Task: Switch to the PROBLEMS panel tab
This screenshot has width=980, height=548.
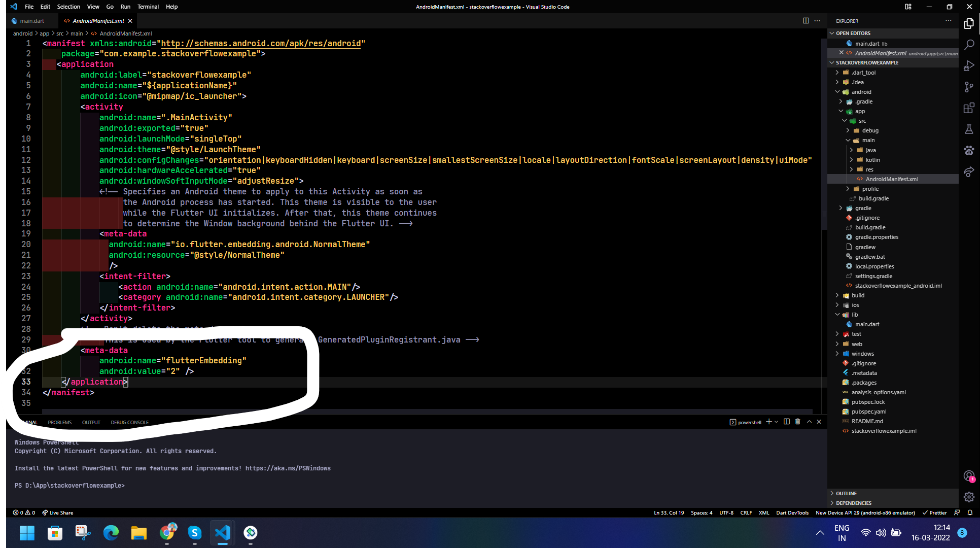Action: point(60,422)
